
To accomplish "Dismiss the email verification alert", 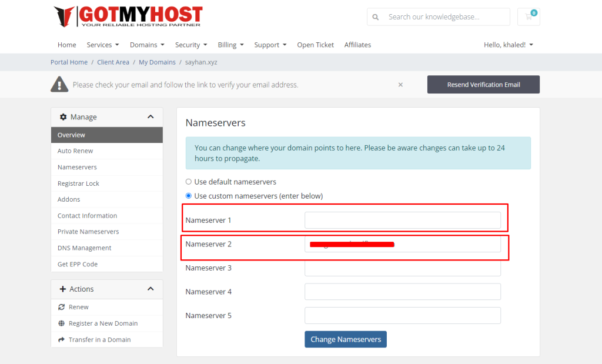I will pyautogui.click(x=400, y=85).
